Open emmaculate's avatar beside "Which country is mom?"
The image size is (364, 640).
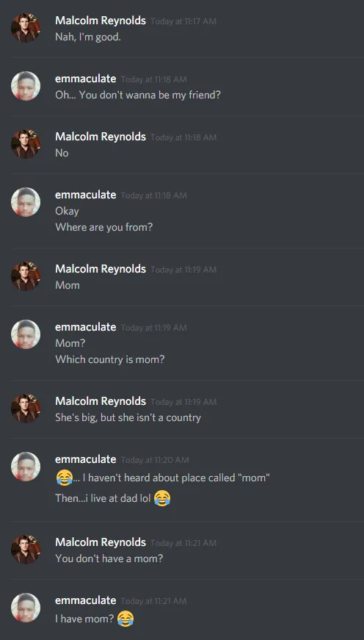[x=25, y=334]
